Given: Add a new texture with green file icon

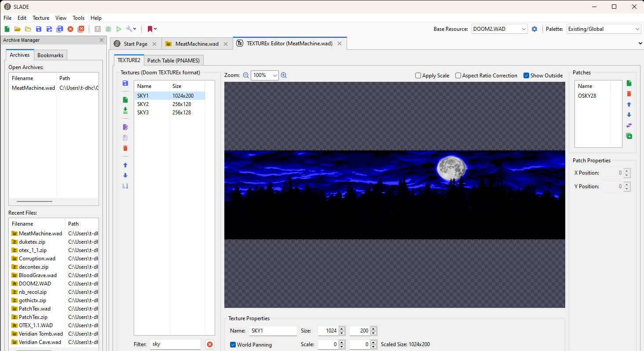Looking at the screenshot, I should [x=125, y=100].
